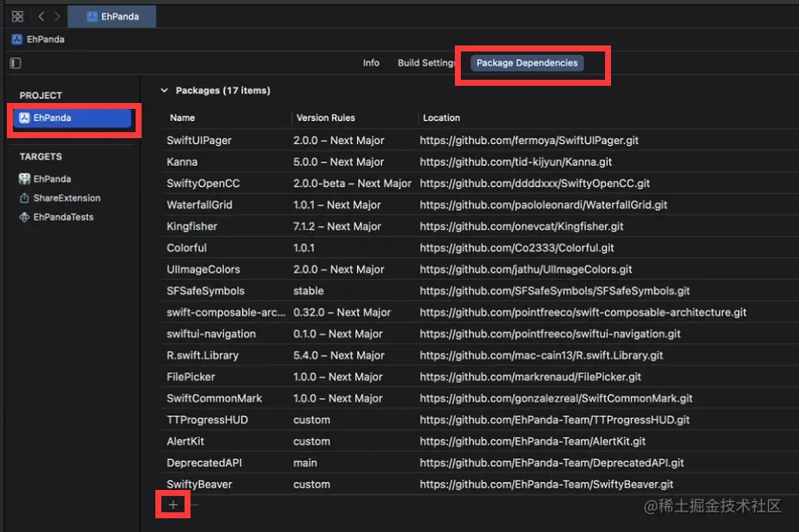Select the FilePicker package row
The width and height of the screenshot is (799, 532).
tap(479, 377)
